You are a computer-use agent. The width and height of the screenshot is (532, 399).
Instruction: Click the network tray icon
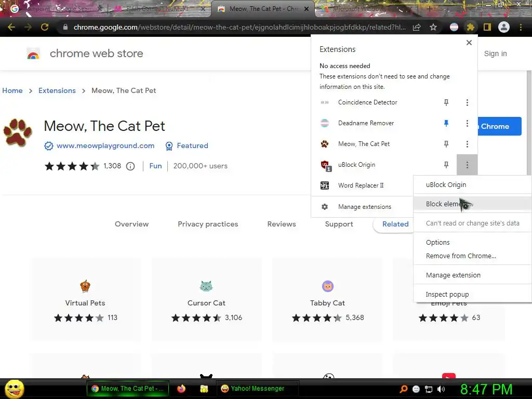click(429, 389)
